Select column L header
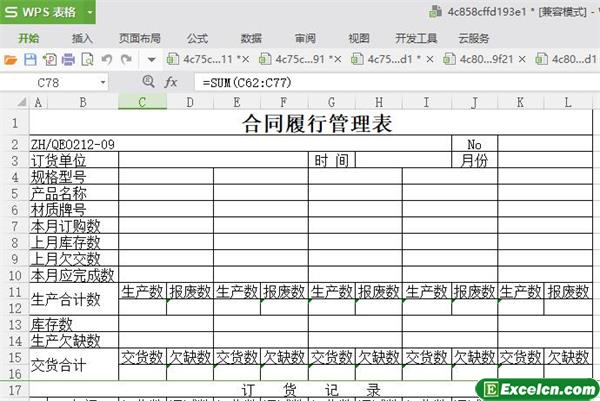 coord(568,102)
